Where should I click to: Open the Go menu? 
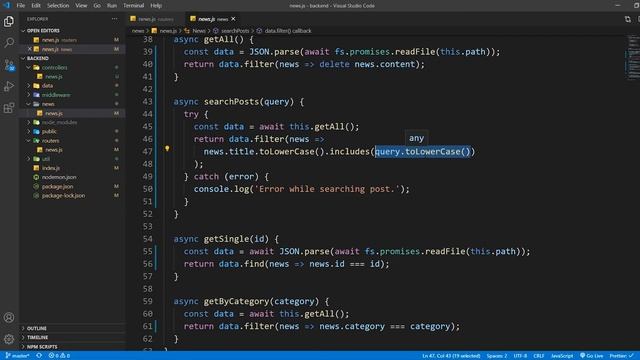tap(97, 5)
